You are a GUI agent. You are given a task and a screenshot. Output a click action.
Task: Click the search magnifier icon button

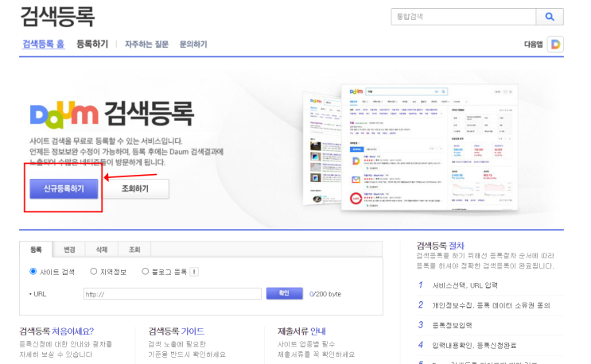click(x=550, y=17)
